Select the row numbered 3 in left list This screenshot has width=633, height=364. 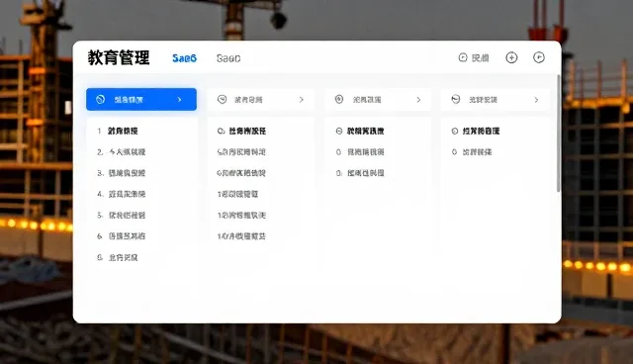pyautogui.click(x=121, y=173)
